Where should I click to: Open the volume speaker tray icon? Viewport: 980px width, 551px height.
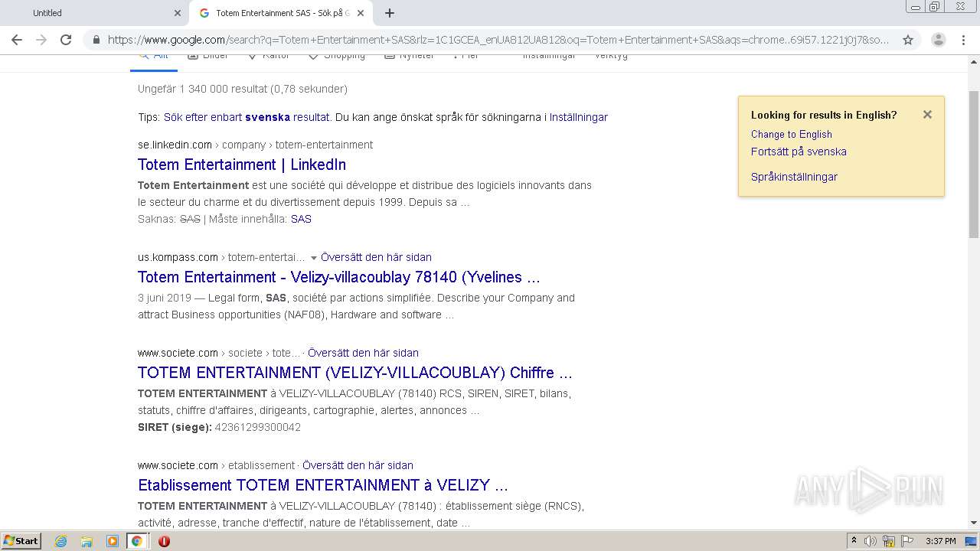[x=870, y=541]
